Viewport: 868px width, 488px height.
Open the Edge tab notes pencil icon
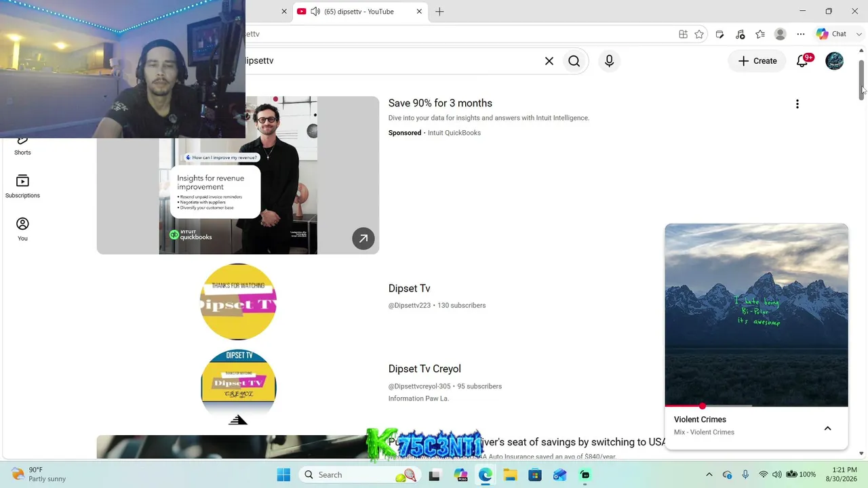[x=719, y=34]
